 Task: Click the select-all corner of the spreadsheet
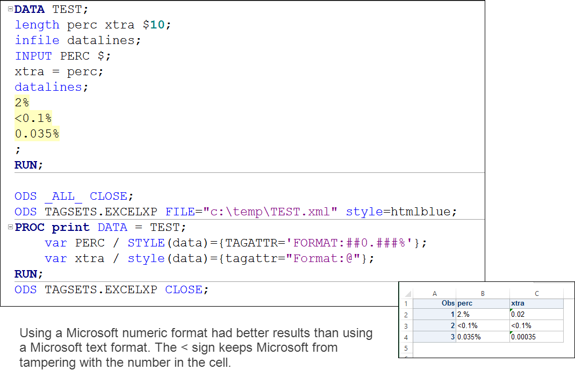click(407, 294)
